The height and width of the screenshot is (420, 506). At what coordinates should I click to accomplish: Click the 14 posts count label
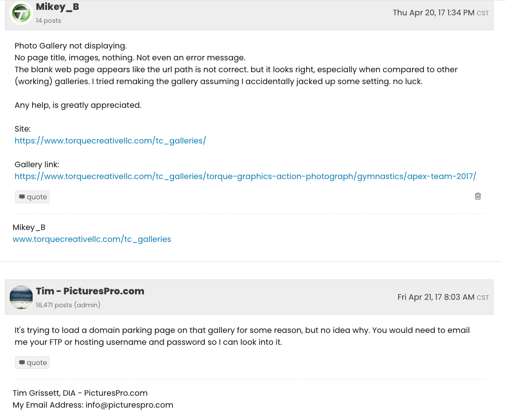tap(48, 21)
